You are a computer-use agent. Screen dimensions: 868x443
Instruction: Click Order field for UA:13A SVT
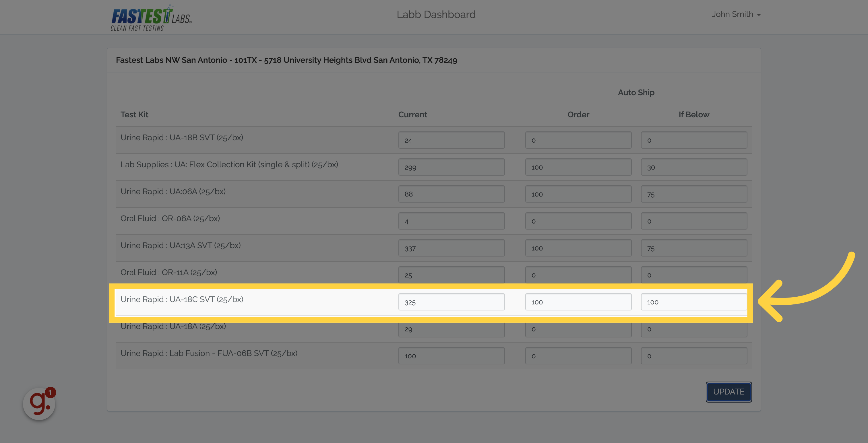tap(578, 248)
